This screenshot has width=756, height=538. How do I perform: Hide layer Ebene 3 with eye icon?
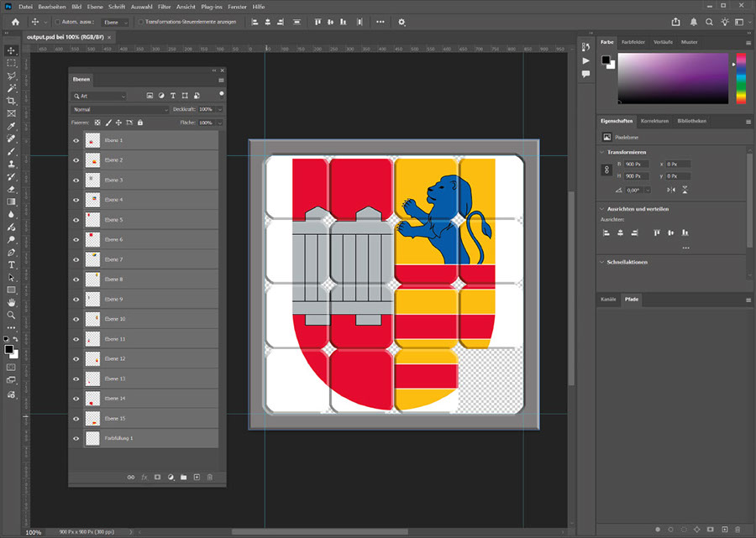pos(76,180)
